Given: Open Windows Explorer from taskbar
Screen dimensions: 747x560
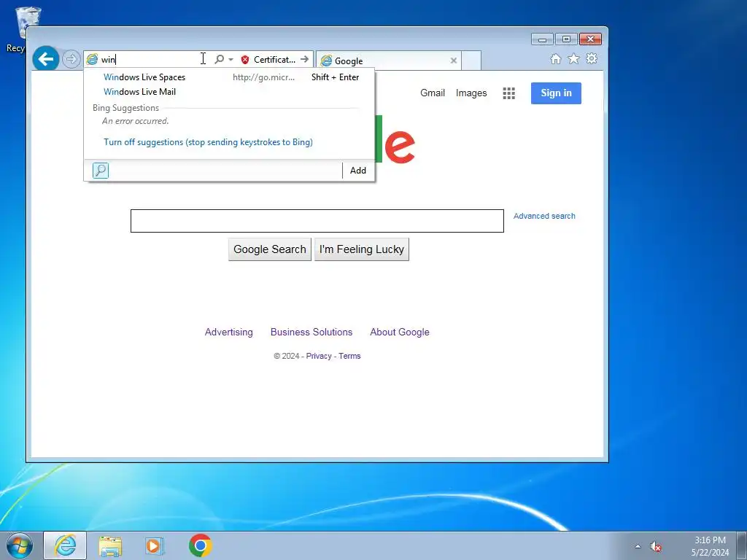Looking at the screenshot, I should 110,545.
